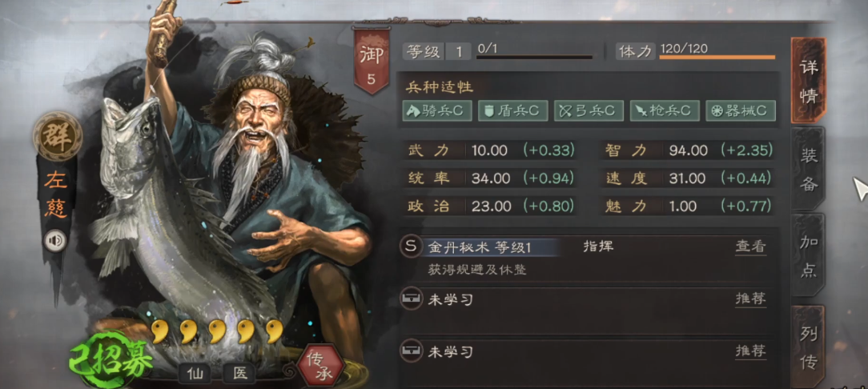
Task: Open the 传承 inheritance hexagon button
Action: point(320,364)
